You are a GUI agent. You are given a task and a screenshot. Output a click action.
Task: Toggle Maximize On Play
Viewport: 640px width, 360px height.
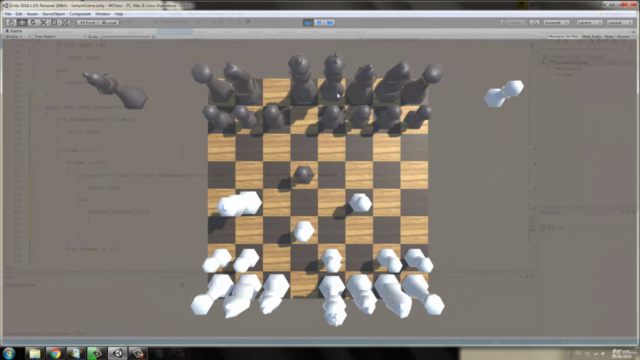coord(564,37)
